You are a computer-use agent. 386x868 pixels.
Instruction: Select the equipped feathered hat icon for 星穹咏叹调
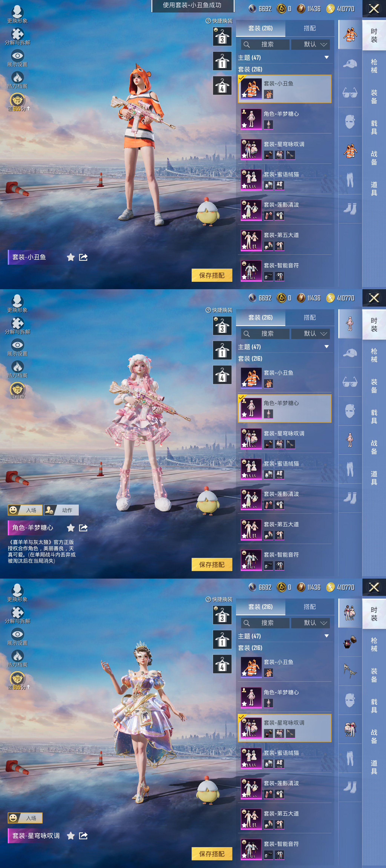pyautogui.click(x=350, y=642)
